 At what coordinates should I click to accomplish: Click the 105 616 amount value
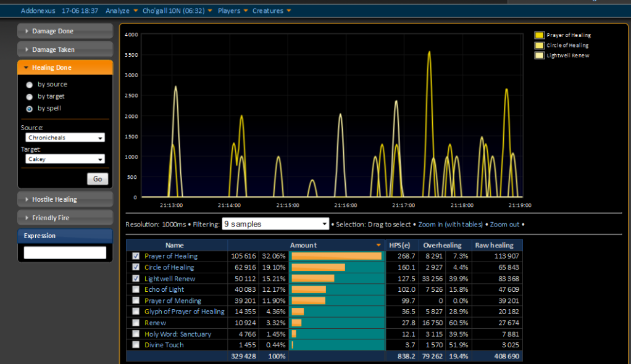click(x=243, y=256)
